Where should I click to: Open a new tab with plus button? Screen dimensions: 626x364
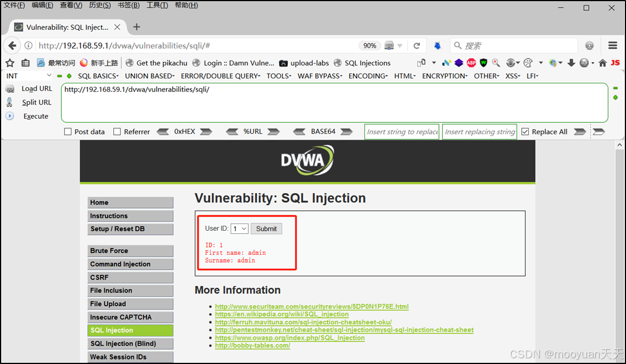click(x=137, y=27)
